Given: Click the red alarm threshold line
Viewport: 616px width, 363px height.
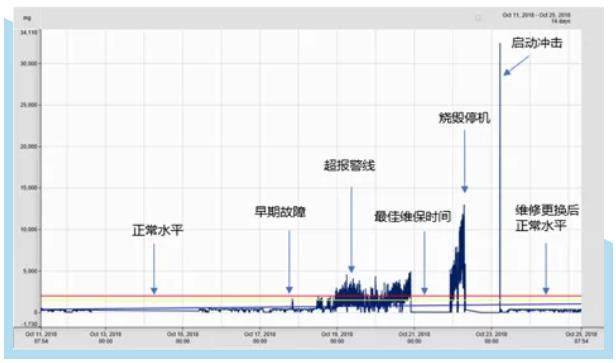Looking at the screenshot, I should 311,296.
